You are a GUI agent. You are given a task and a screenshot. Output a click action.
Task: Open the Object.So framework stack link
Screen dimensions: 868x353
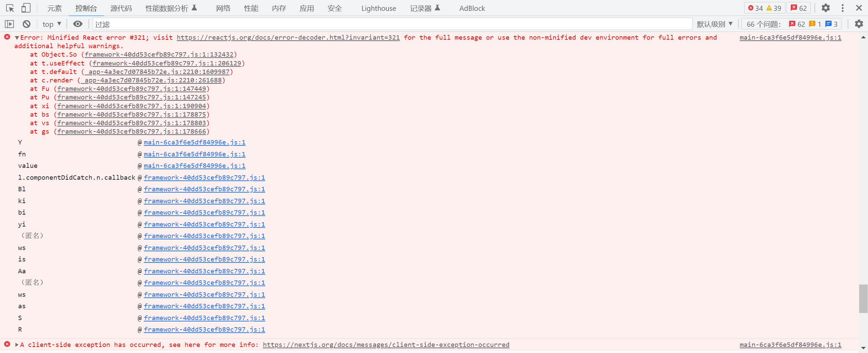pos(159,55)
